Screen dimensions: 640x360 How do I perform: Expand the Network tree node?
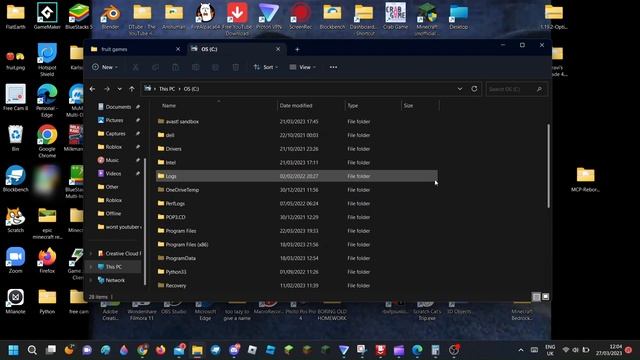[x=91, y=280]
